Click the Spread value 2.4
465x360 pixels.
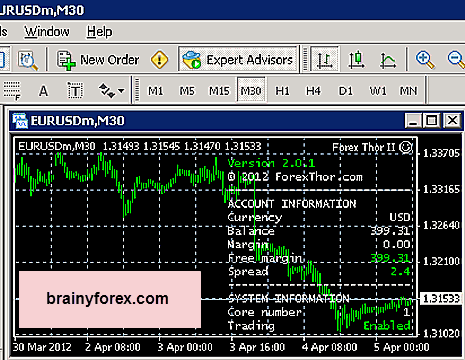pos(400,271)
